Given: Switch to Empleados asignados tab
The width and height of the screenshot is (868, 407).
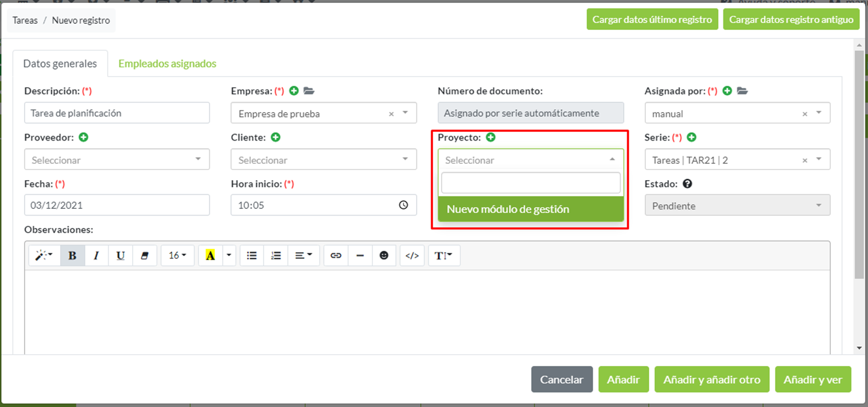Looking at the screenshot, I should point(167,64).
